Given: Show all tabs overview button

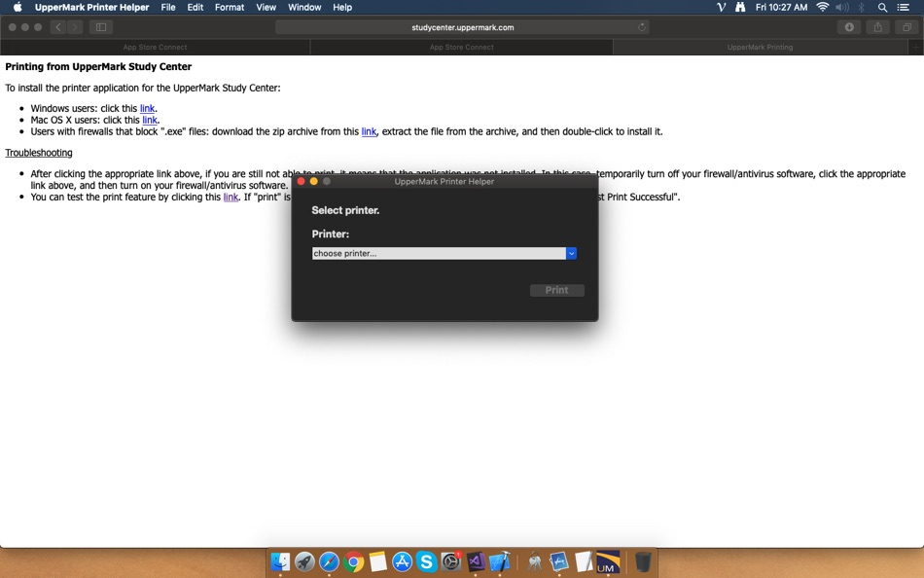Looking at the screenshot, I should pyautogui.click(x=906, y=27).
